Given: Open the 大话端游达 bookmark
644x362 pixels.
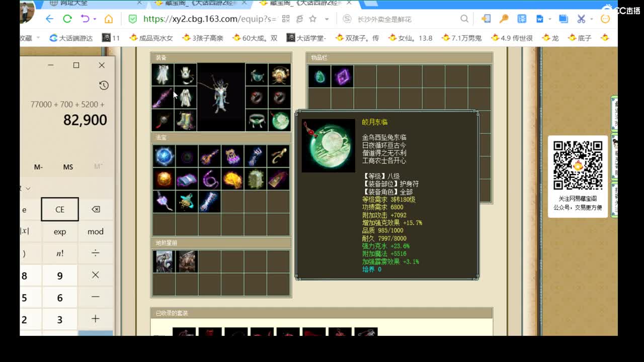Looking at the screenshot, I should point(71,38).
